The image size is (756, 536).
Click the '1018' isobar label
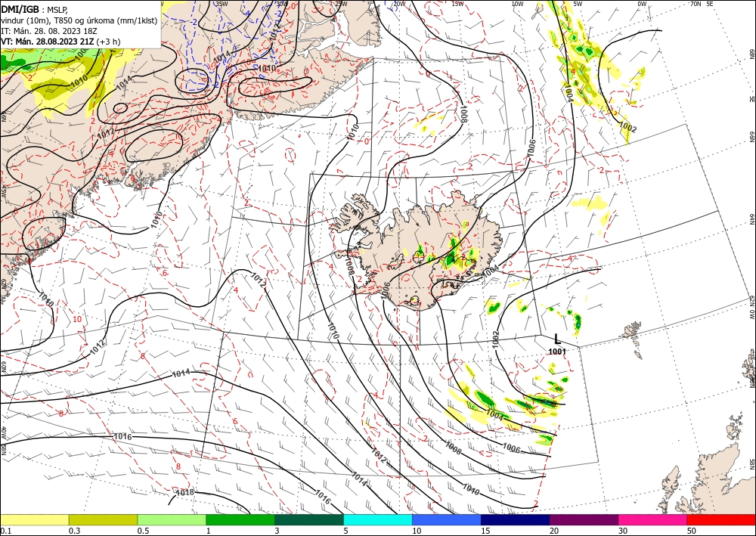point(184,493)
